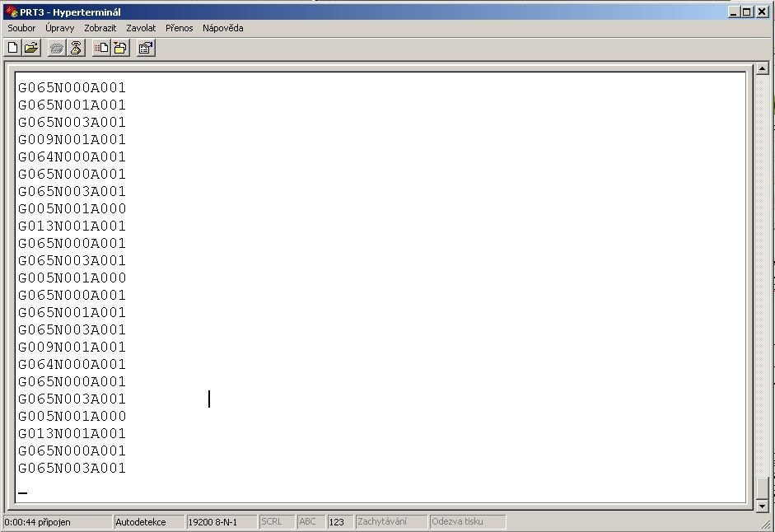The image size is (775, 532).
Task: Open the Zavolat menu
Action: [x=141, y=28]
